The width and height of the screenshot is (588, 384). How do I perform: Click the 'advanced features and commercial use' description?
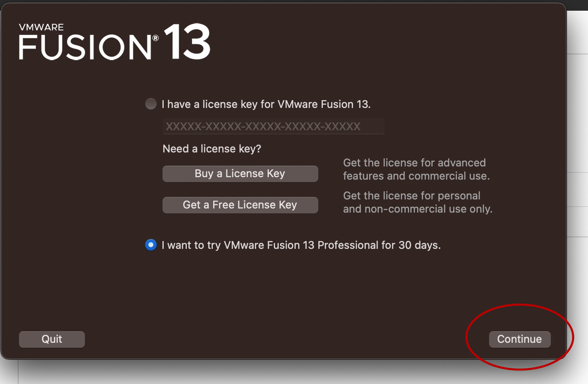point(416,169)
